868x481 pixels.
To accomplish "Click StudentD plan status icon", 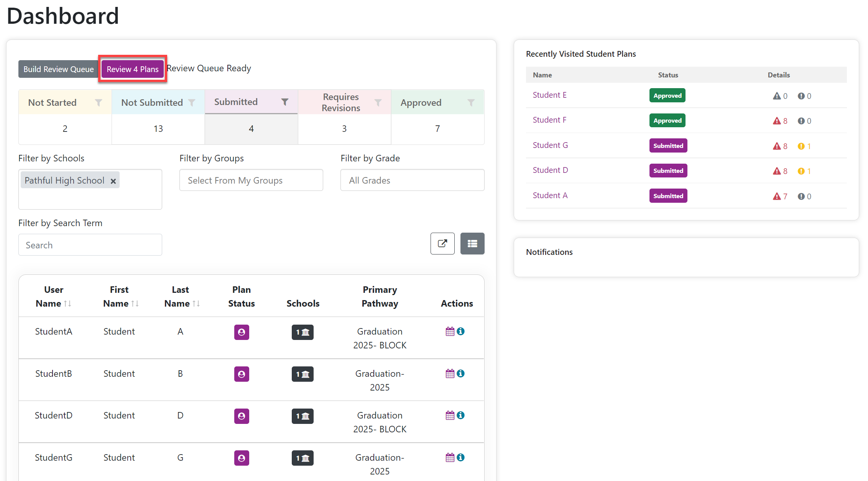I will (242, 416).
